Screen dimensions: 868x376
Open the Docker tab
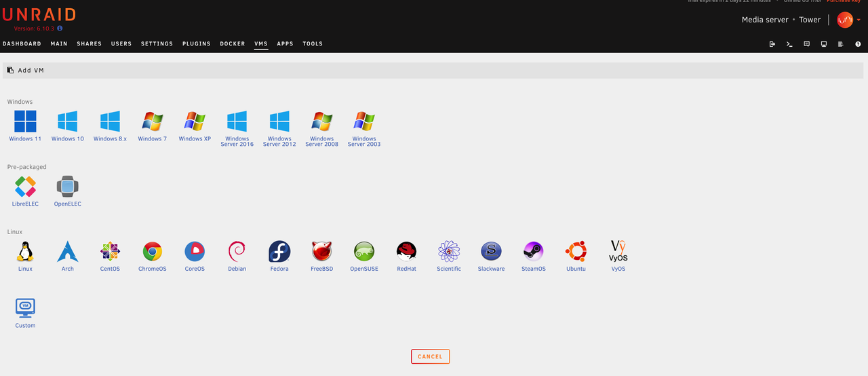point(233,44)
